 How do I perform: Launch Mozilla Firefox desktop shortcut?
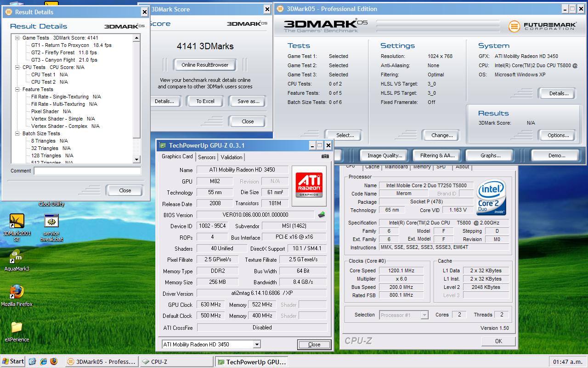[x=17, y=295]
